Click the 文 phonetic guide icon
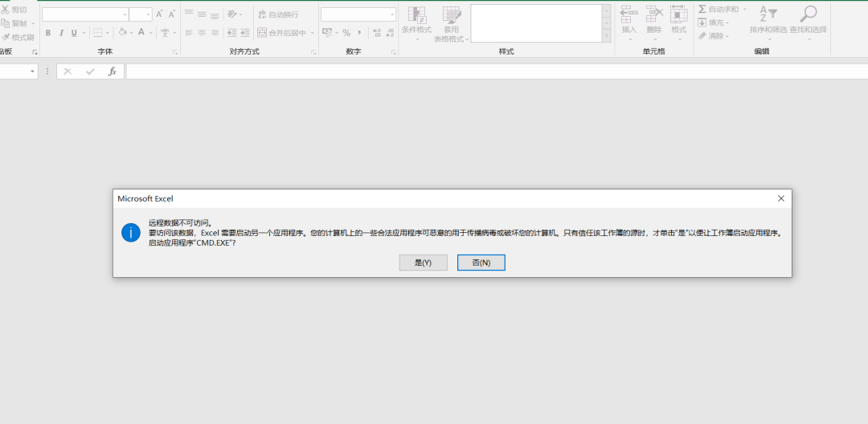This screenshot has height=424, width=868. [165, 33]
